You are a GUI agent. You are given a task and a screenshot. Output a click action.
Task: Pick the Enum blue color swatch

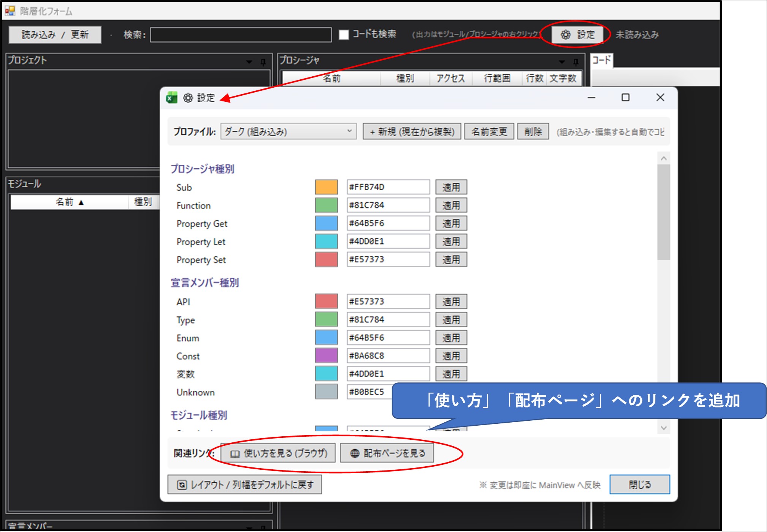326,338
